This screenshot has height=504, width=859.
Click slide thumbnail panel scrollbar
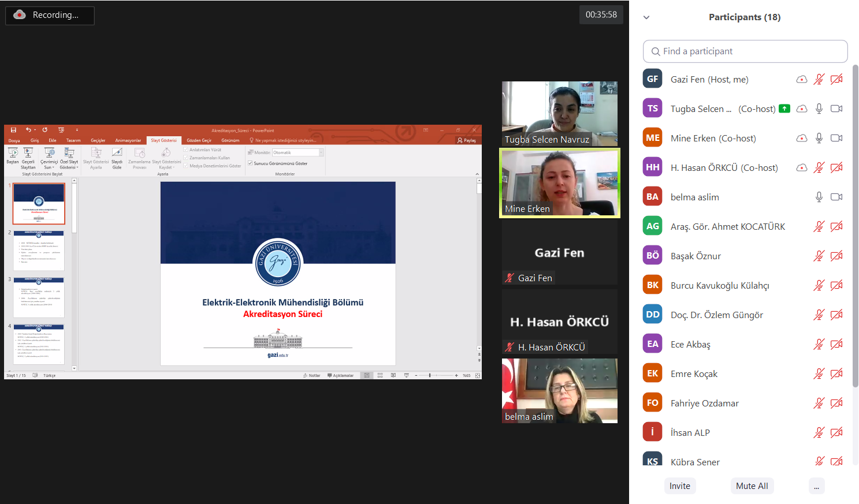(74, 208)
